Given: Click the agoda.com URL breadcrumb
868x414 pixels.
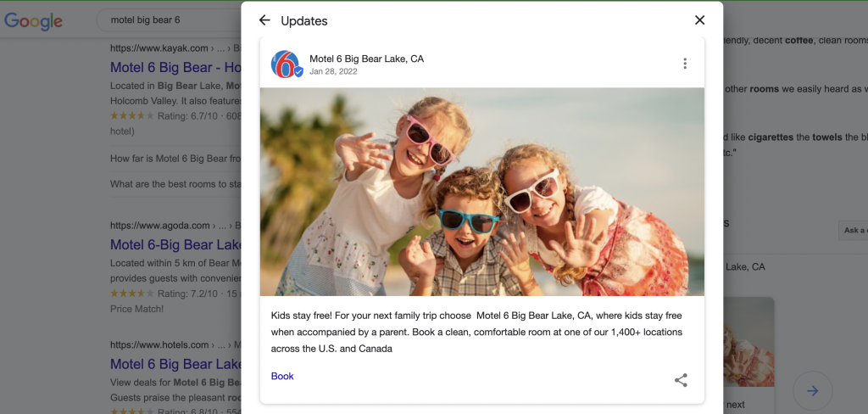Looking at the screenshot, I should pyautogui.click(x=175, y=226).
